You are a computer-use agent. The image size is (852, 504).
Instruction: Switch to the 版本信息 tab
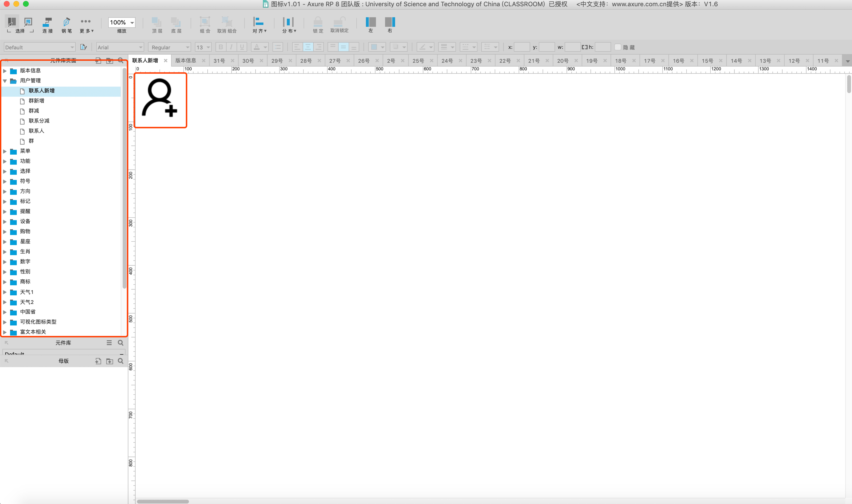pyautogui.click(x=186, y=60)
